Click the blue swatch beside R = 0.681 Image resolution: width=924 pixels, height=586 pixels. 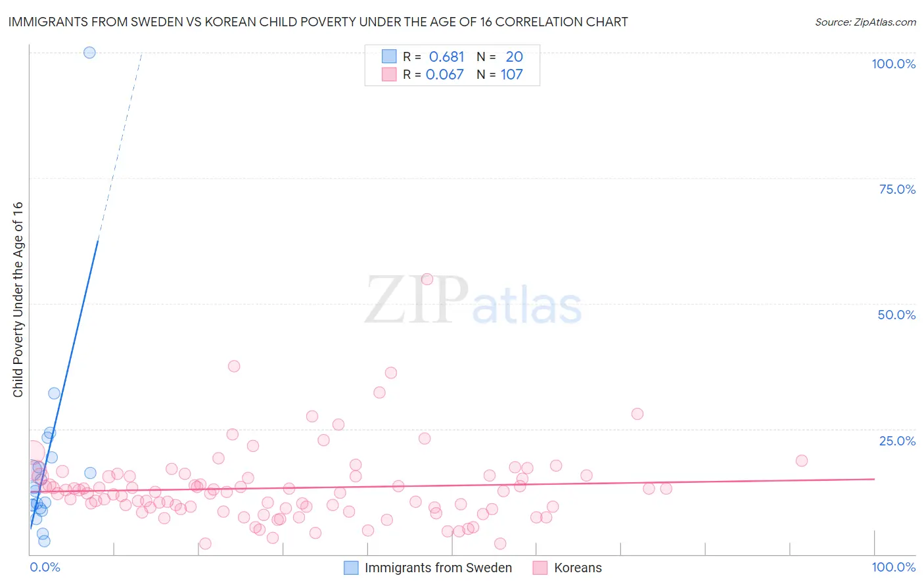tap(389, 56)
